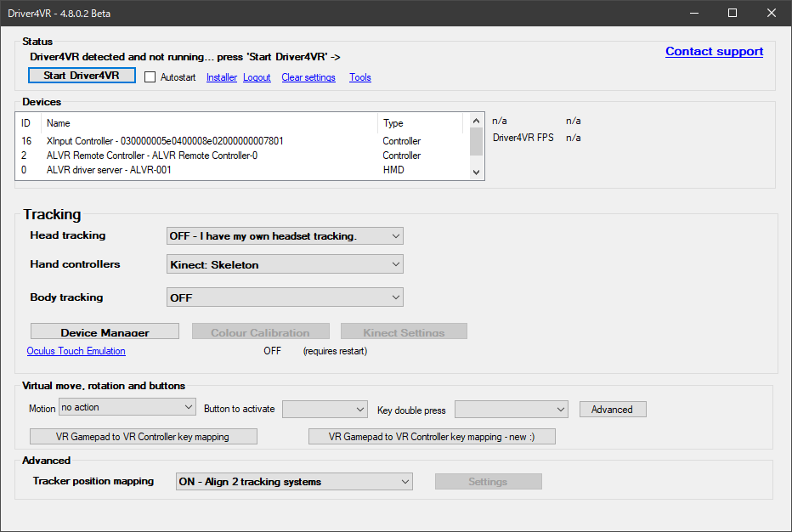Click the Type column header

[420, 123]
